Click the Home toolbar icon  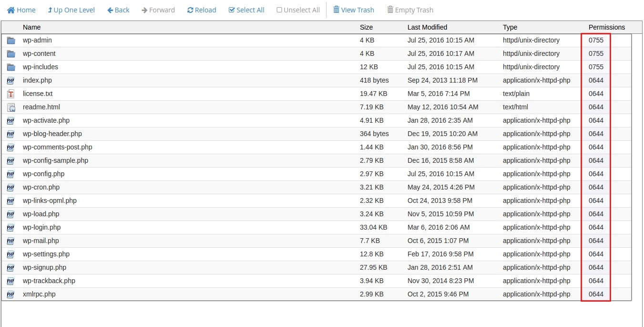click(11, 10)
